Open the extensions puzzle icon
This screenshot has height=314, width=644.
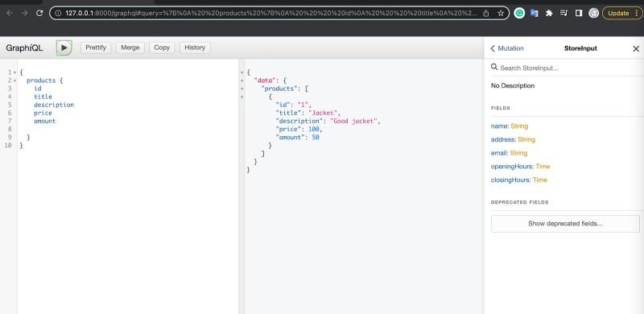(x=549, y=13)
